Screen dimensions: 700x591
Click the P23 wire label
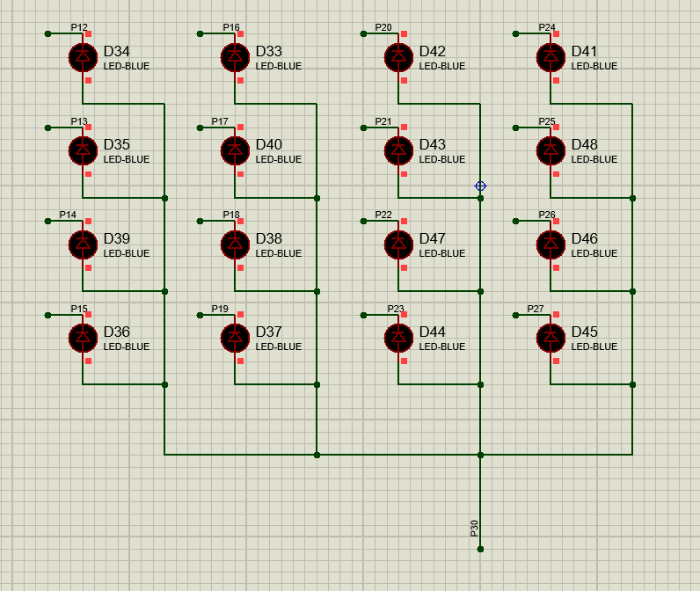tap(396, 309)
